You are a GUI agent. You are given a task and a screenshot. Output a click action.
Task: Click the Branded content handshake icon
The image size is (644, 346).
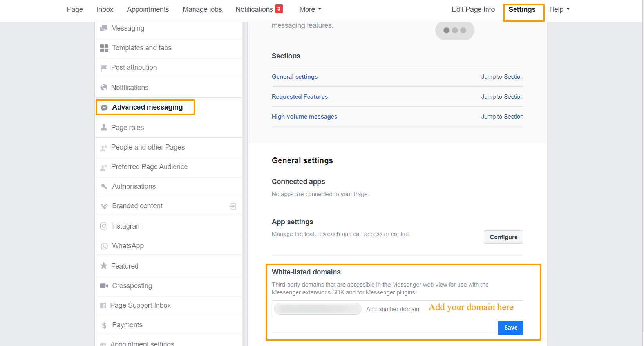click(104, 206)
